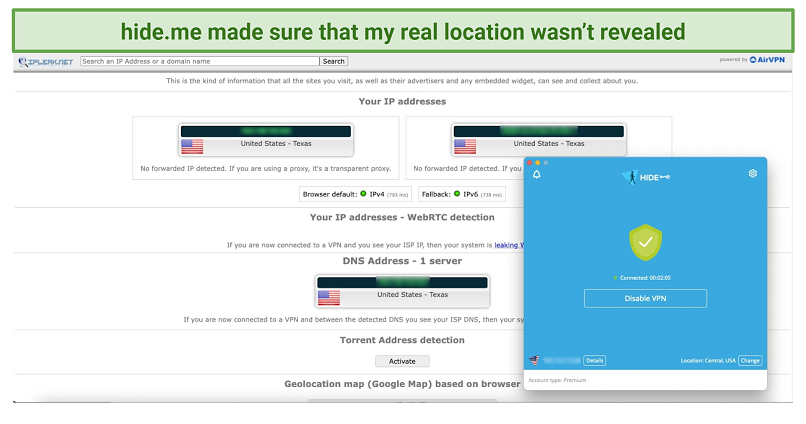Open the AirVPN logo link
The width and height of the screenshot is (806, 424).
coord(767,60)
